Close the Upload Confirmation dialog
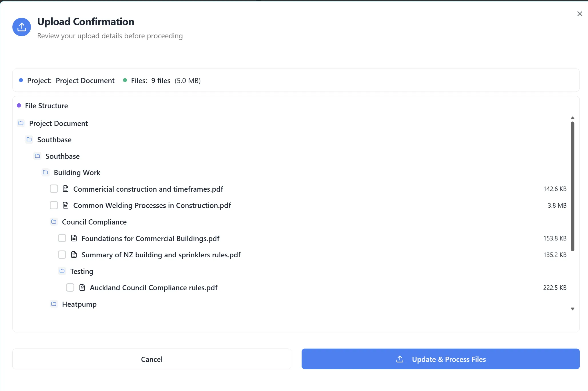Image resolution: width=588 pixels, height=391 pixels. [x=580, y=14]
